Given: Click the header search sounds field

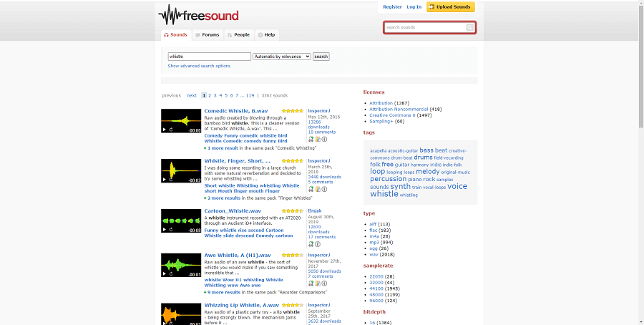Looking at the screenshot, I should point(425,27).
